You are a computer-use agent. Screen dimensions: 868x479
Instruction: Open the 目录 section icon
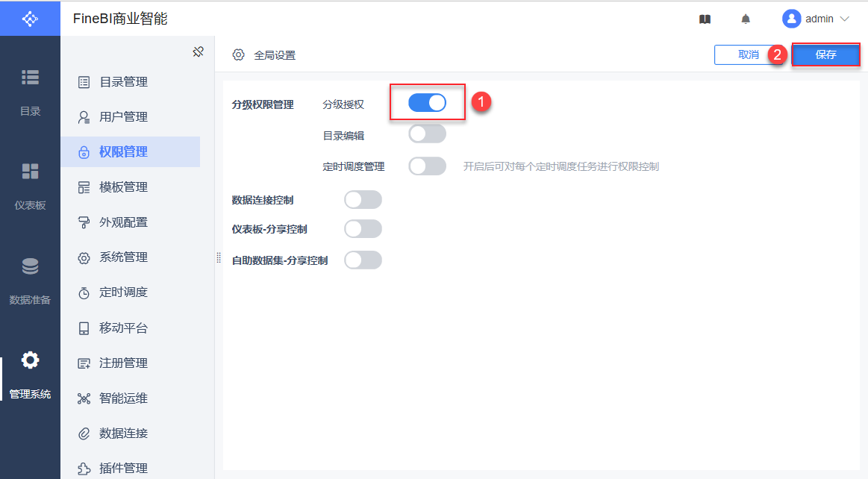30,78
